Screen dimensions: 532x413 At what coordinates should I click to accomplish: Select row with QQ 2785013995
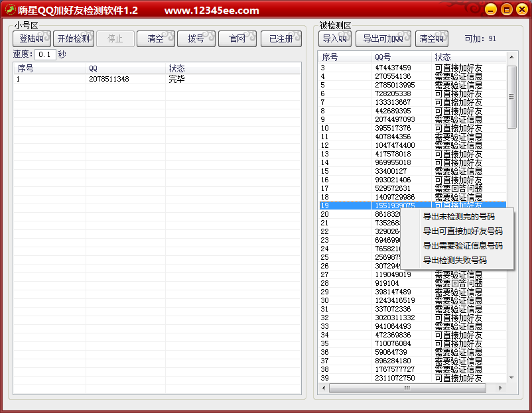pos(413,85)
